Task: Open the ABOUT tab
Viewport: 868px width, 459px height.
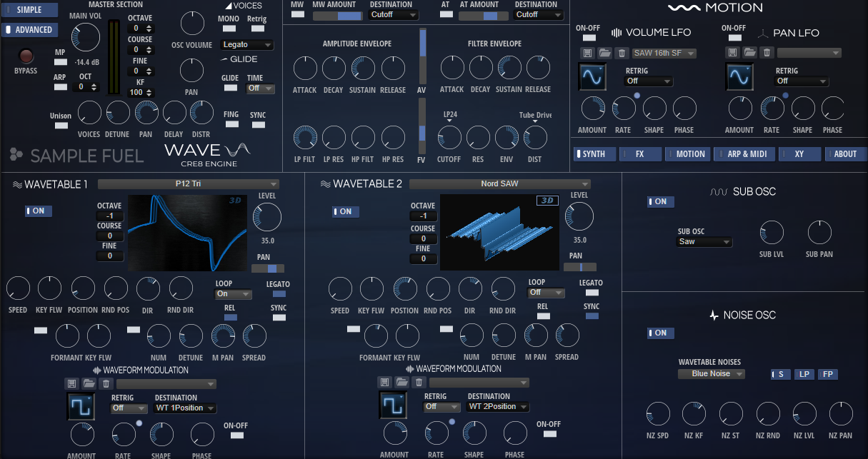Action: tap(846, 153)
